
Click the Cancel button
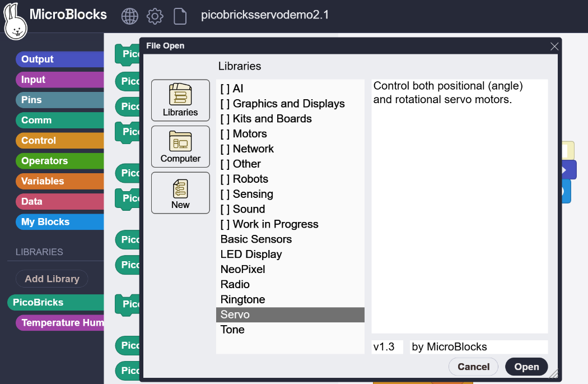pyautogui.click(x=474, y=367)
